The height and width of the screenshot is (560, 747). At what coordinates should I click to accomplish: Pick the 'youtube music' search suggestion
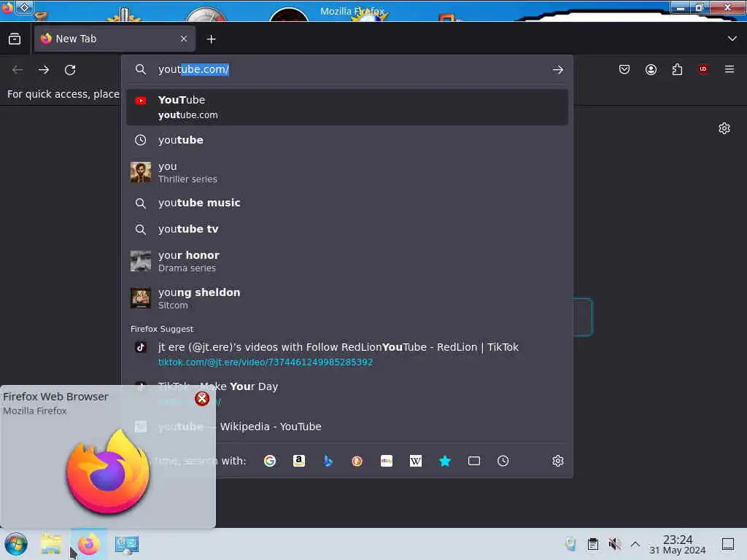click(x=347, y=203)
